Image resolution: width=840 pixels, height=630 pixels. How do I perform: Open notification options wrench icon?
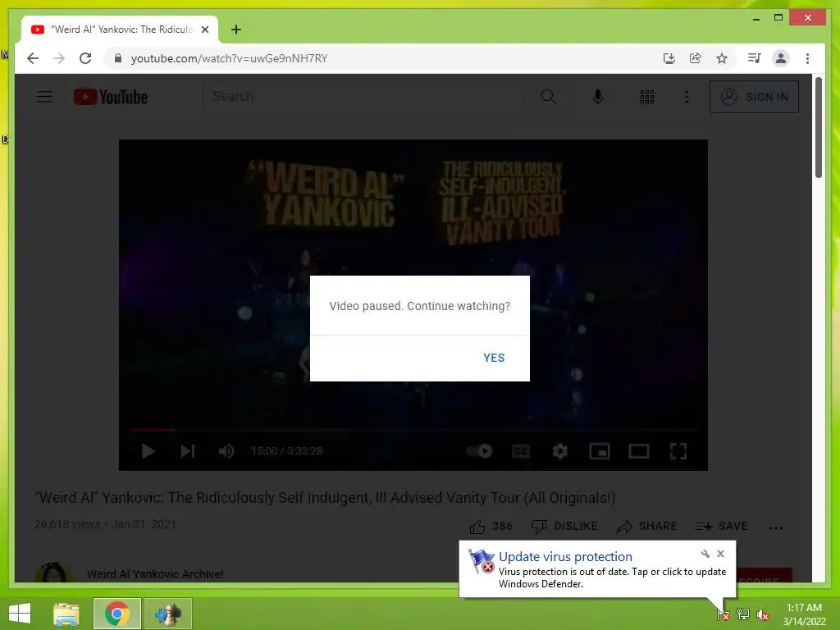tap(705, 554)
